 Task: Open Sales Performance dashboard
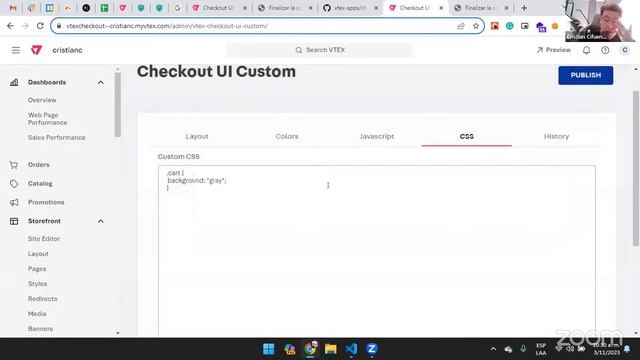56,138
